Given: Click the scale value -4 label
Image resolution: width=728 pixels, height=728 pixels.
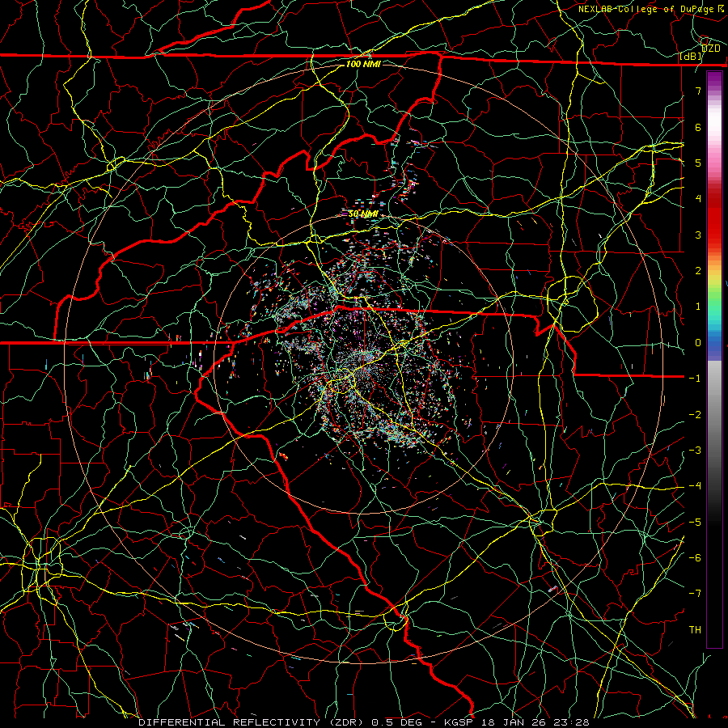Looking at the screenshot, I should [695, 486].
